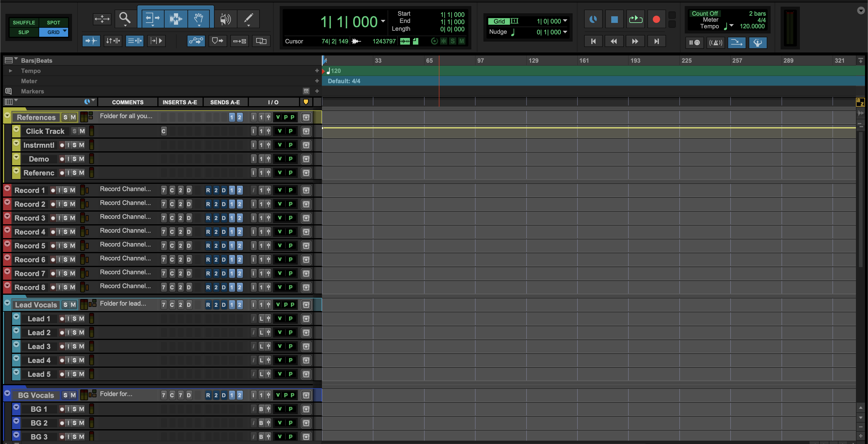Select the Pencil tool

(248, 18)
